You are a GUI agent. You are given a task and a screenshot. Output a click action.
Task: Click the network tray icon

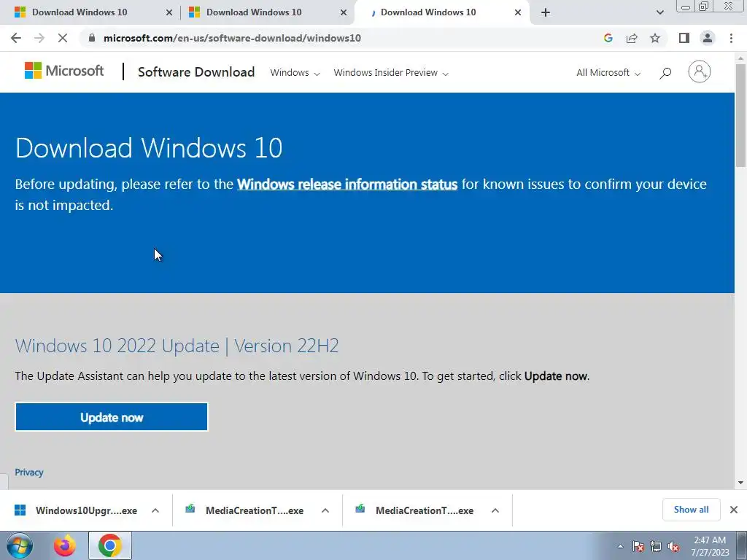656,546
